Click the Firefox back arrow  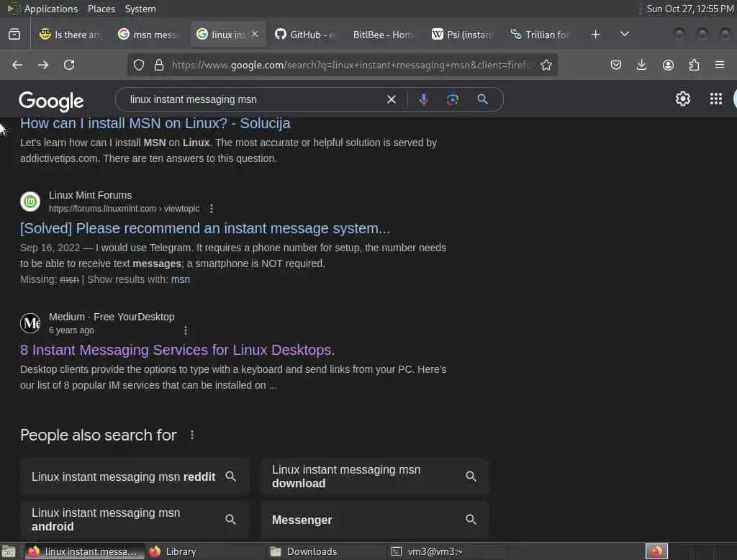coord(17,65)
